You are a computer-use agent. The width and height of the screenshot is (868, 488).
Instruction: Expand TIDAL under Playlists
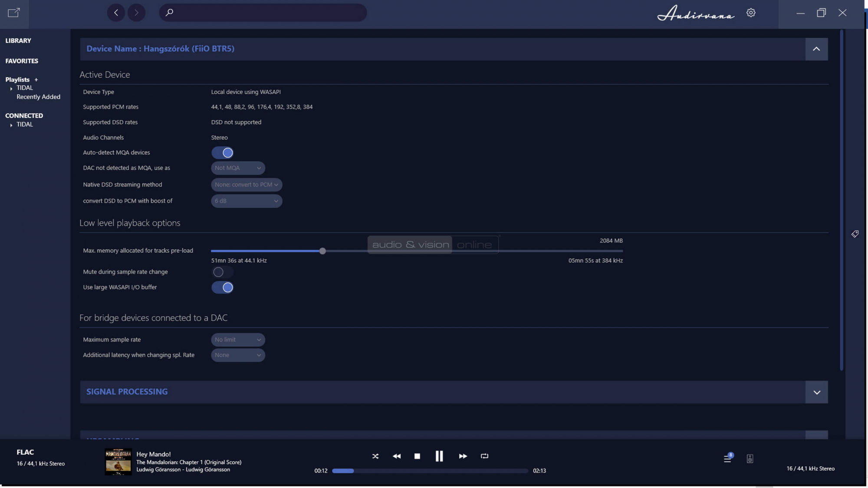coord(11,88)
